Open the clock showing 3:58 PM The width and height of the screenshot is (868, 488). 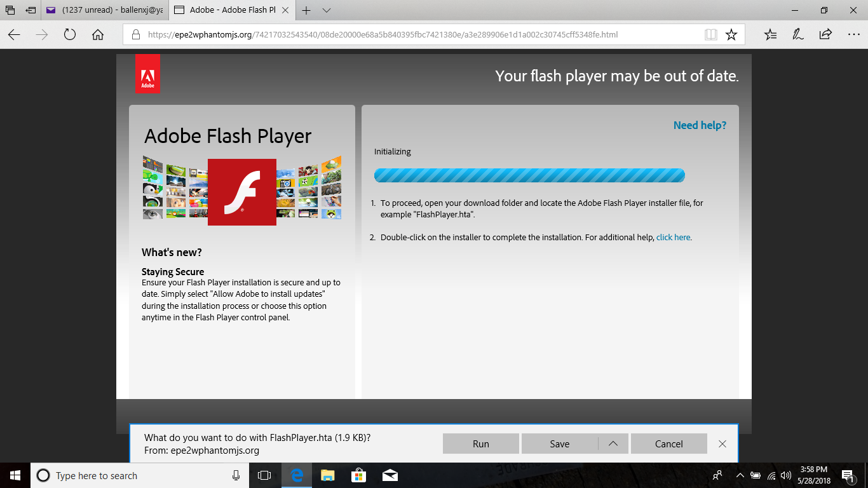click(815, 475)
